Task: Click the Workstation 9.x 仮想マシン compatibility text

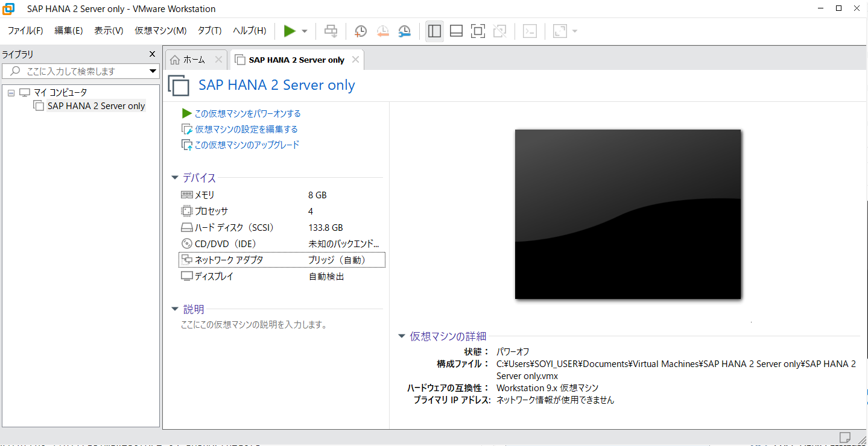Action: (547, 388)
